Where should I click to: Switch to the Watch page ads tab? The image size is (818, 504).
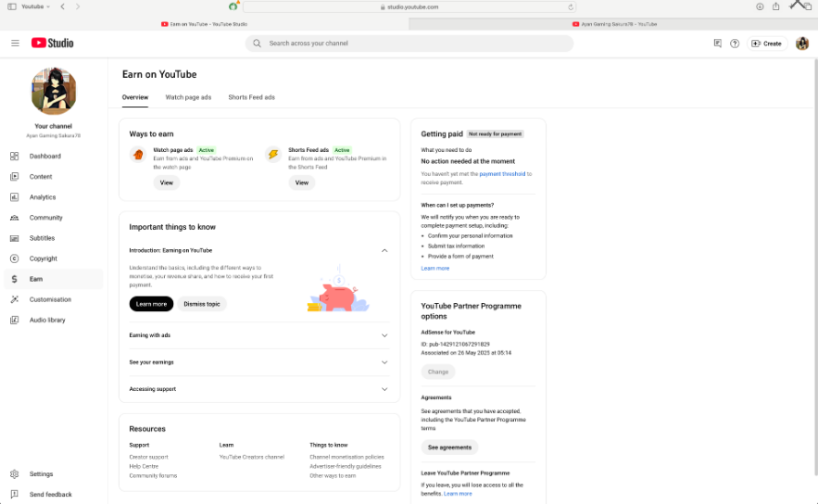click(188, 97)
